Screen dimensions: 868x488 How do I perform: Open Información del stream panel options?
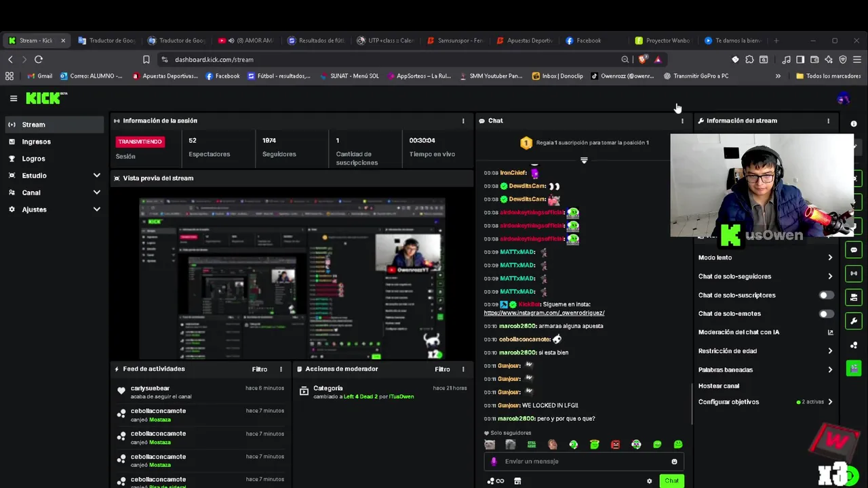(828, 121)
